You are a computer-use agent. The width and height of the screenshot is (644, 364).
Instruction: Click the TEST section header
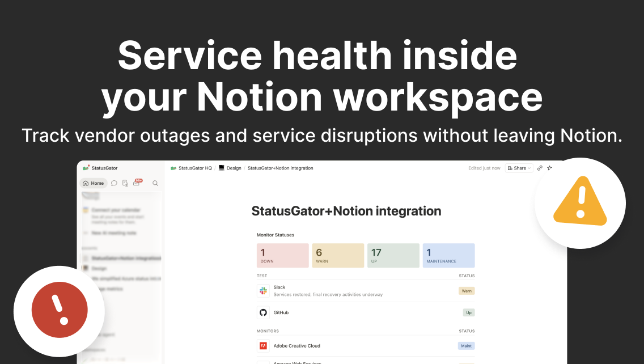(x=262, y=276)
